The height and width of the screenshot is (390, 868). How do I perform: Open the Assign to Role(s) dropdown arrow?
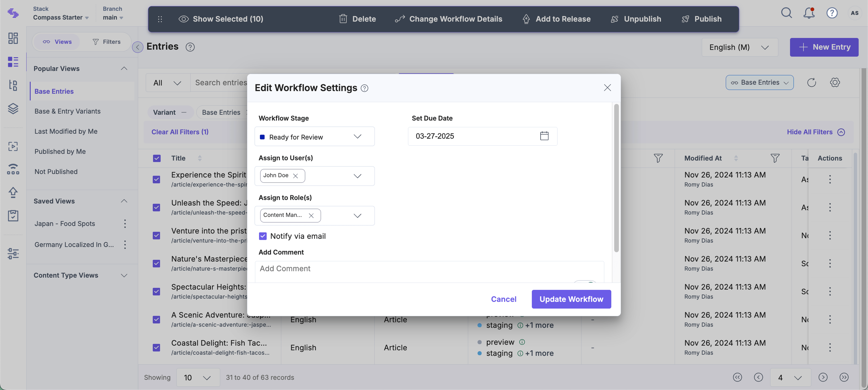coord(357,216)
